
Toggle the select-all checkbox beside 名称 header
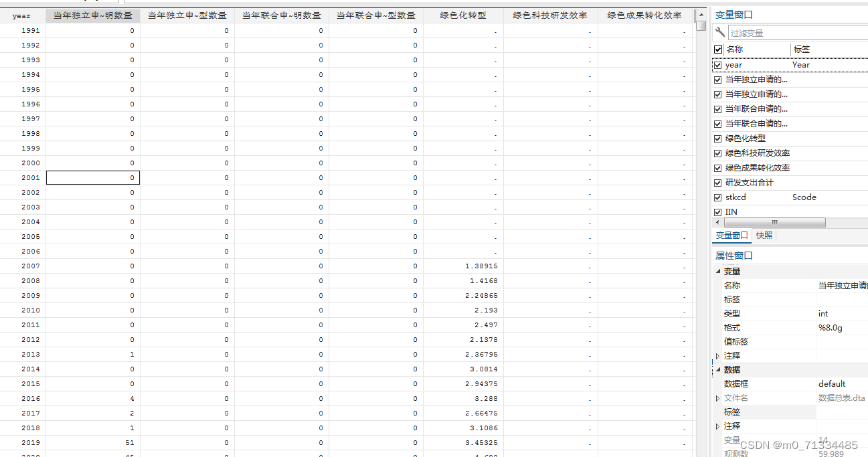[x=718, y=50]
